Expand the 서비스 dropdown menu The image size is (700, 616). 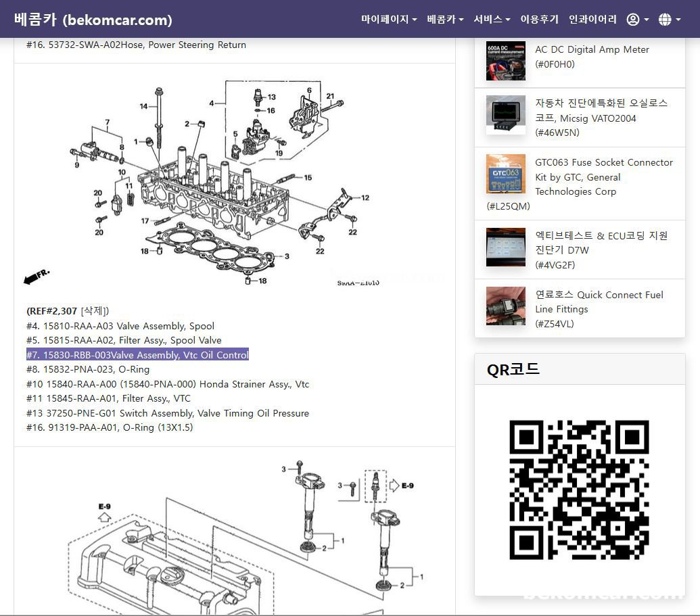[x=492, y=19]
